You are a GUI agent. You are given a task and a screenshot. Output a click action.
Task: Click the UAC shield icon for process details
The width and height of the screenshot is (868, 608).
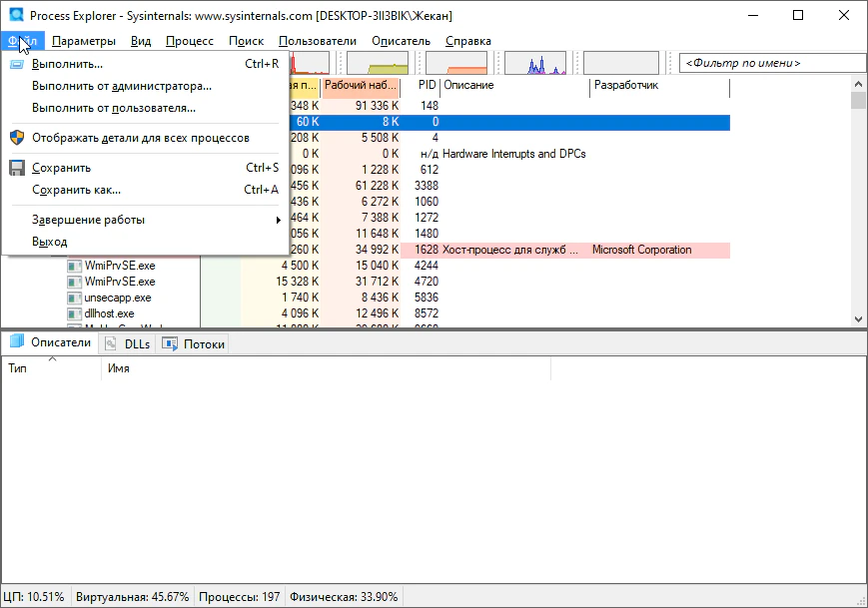[17, 138]
